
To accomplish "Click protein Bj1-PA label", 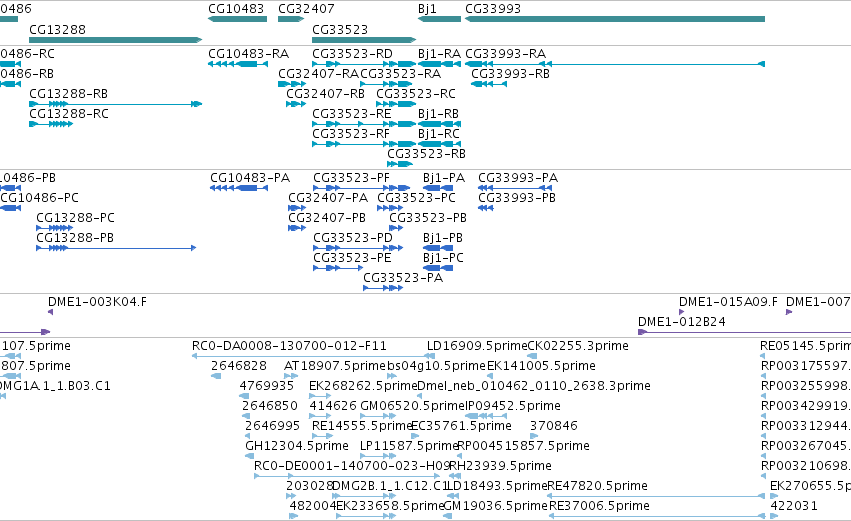I will (444, 178).
